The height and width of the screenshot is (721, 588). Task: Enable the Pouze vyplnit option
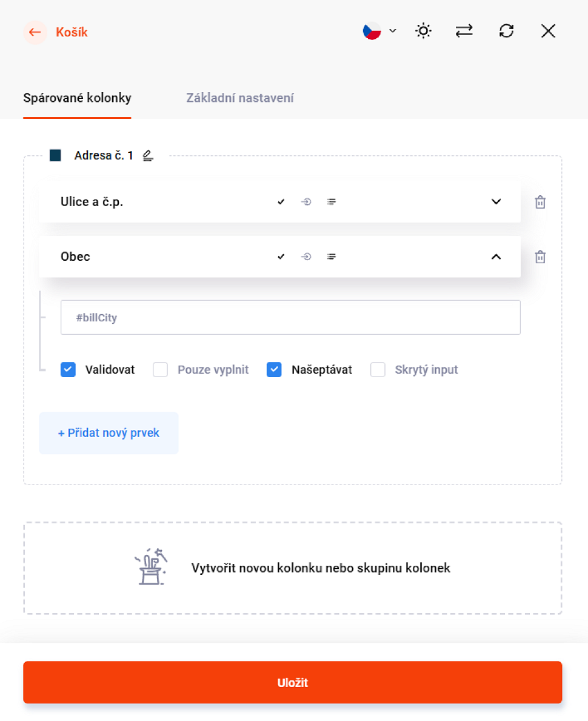[160, 369]
